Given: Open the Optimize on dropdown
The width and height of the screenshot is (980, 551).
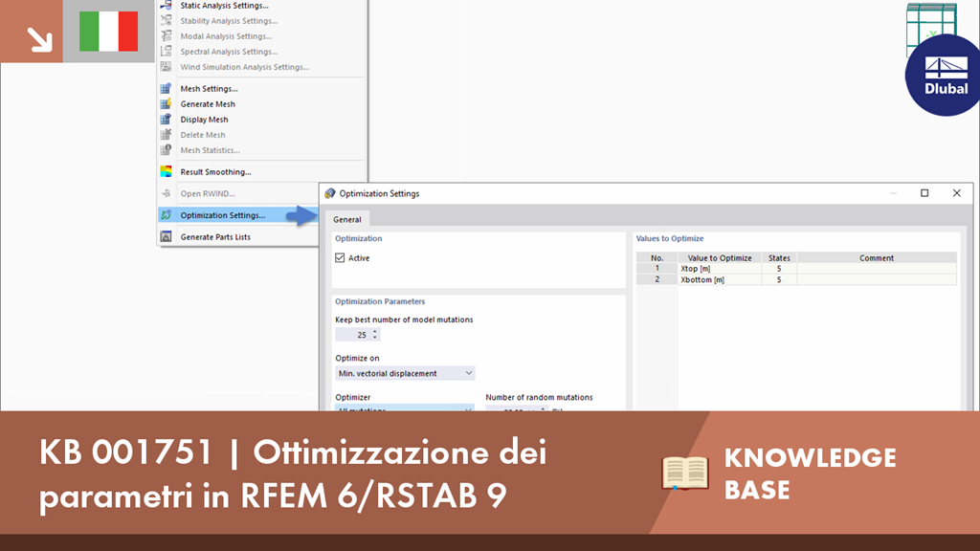Looking at the screenshot, I should click(405, 374).
